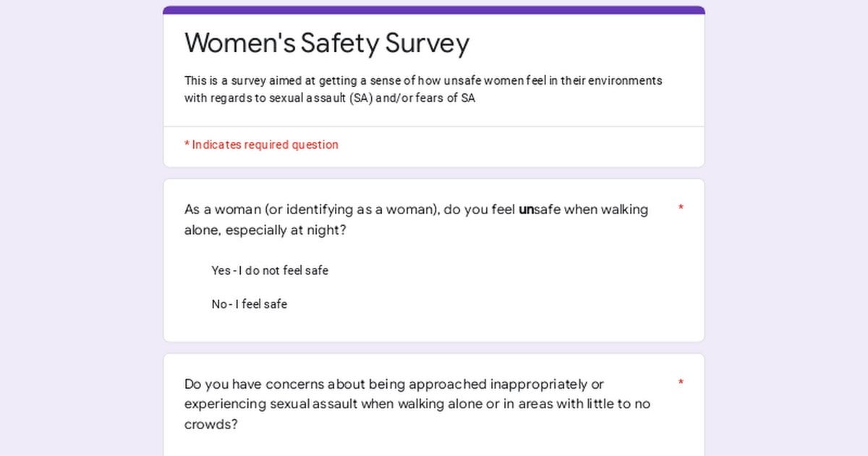Select "Yes - I do not feel safe" option
Image resolution: width=868 pixels, height=456 pixels.
click(270, 271)
